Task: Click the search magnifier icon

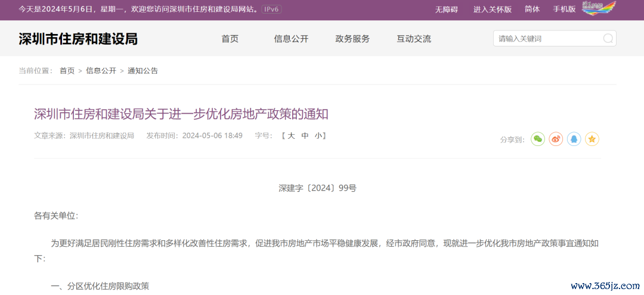Action: click(608, 39)
